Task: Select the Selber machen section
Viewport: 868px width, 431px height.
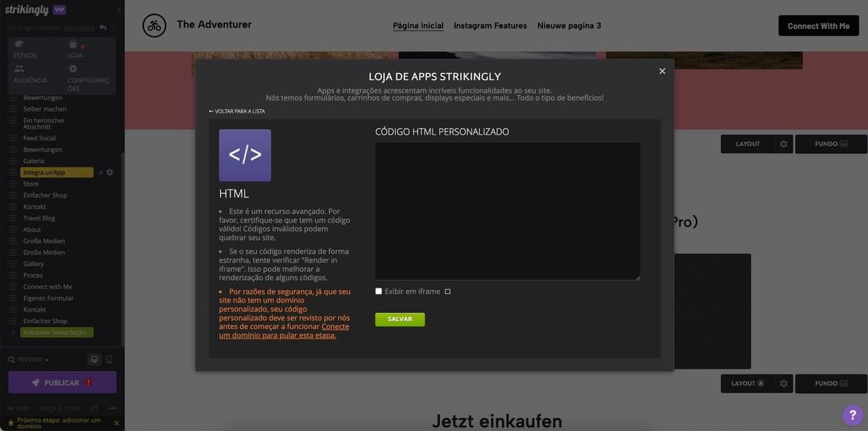Action: click(x=45, y=108)
